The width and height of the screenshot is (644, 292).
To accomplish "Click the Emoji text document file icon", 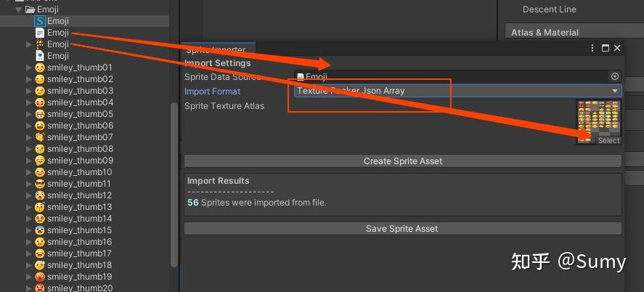I will 40,33.
